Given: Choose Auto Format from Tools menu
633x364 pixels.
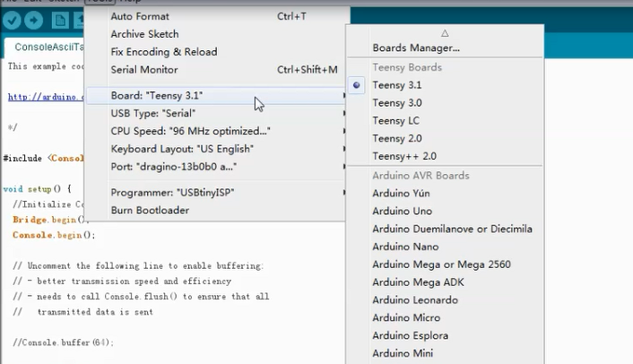Looking at the screenshot, I should point(216,16).
